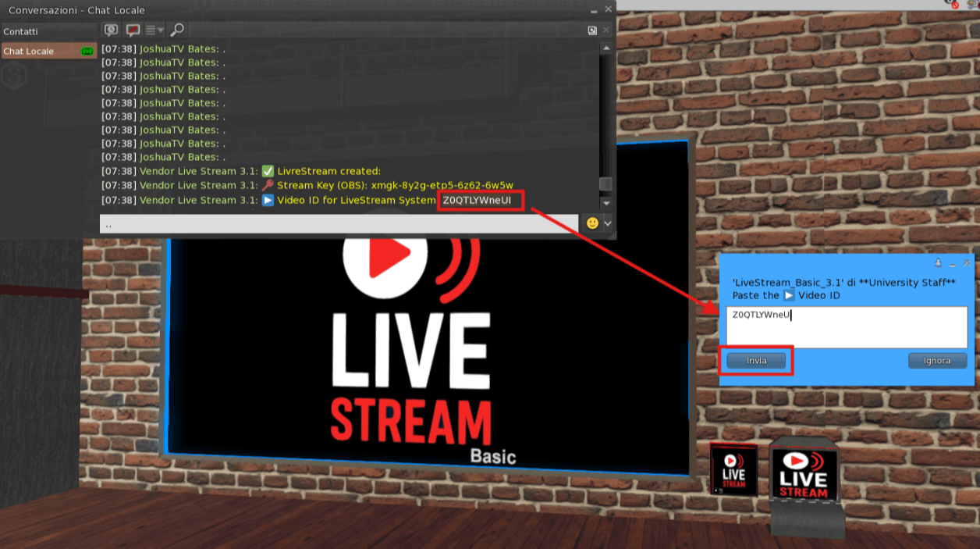Image resolution: width=980 pixels, height=549 pixels.
Task: Click the red-slashed chat bubble toolbar icon
Action: [133, 30]
